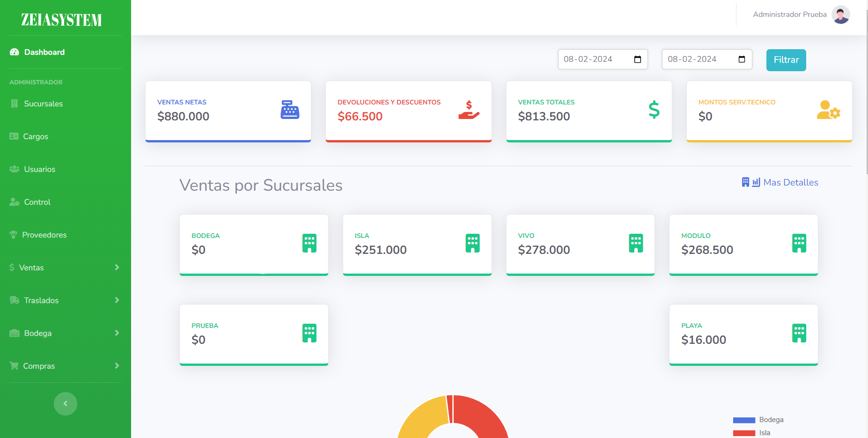Select the Sucursales building icon
The width and height of the screenshot is (868, 438).
13,104
